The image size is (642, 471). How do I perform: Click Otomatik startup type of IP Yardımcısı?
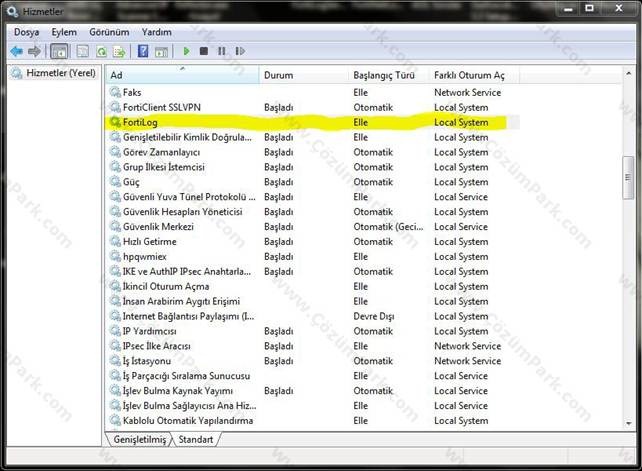[373, 331]
